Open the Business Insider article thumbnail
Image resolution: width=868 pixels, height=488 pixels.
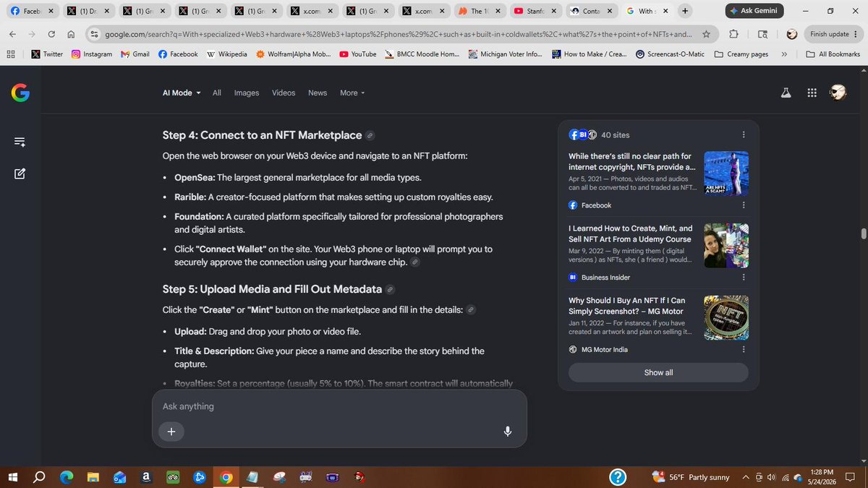point(726,246)
